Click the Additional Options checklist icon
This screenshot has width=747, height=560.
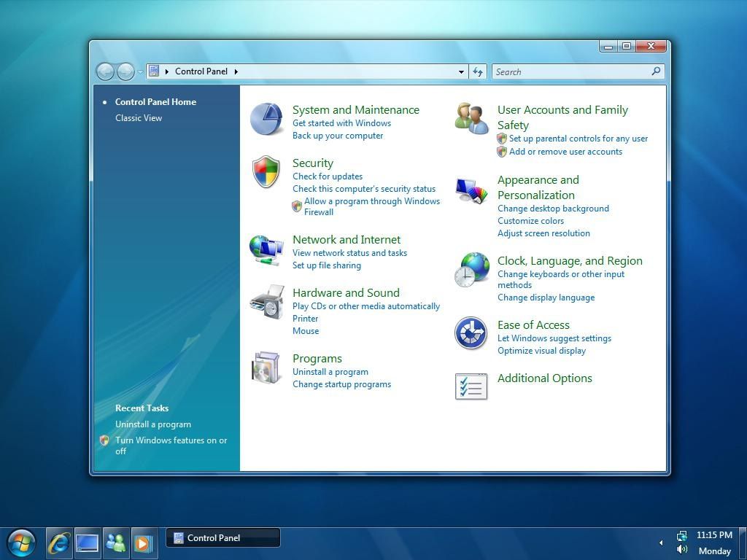click(471, 386)
